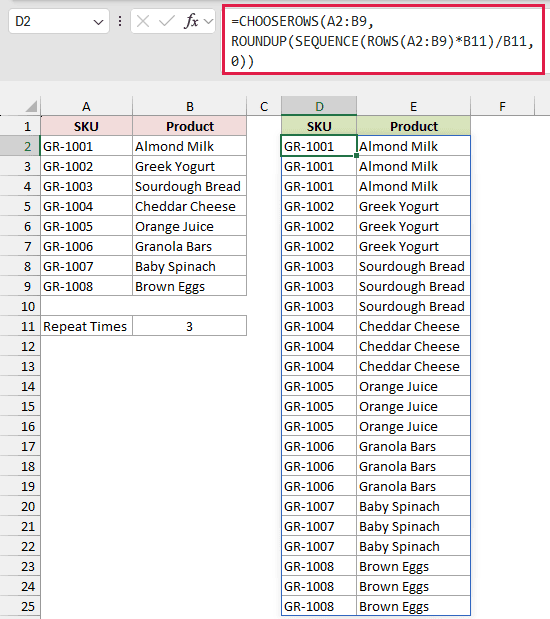This screenshot has width=550, height=619.
Task: Click Sourdough Bread in cell E9
Action: (x=413, y=287)
